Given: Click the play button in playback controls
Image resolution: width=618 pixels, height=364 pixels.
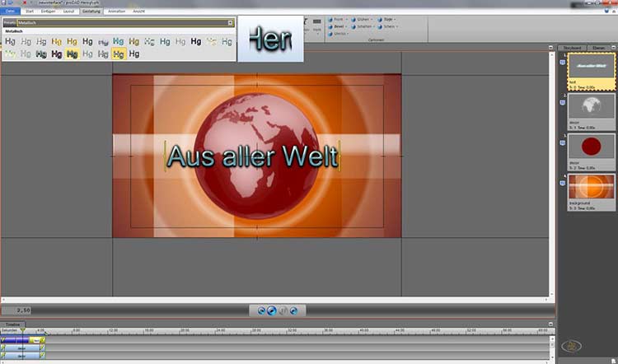Looking at the screenshot, I should coord(272,310).
